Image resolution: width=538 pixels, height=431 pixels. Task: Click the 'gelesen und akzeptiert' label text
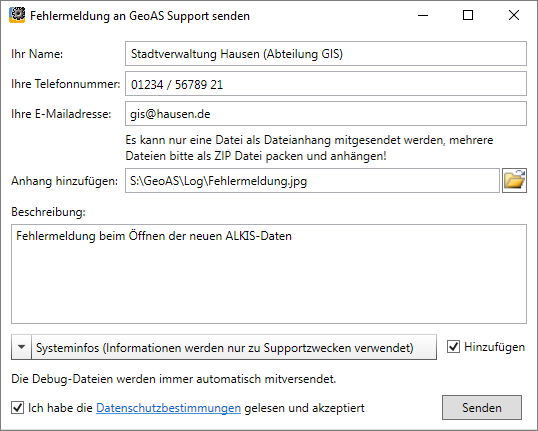[304, 408]
